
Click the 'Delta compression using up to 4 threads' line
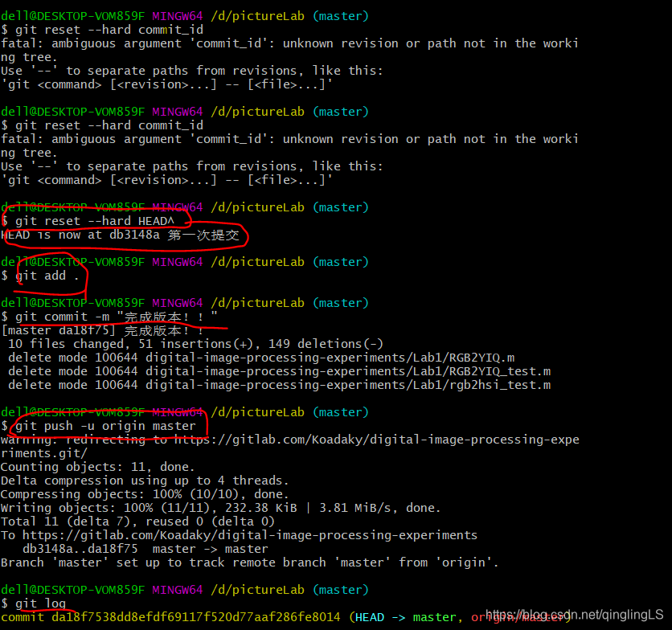point(145,481)
